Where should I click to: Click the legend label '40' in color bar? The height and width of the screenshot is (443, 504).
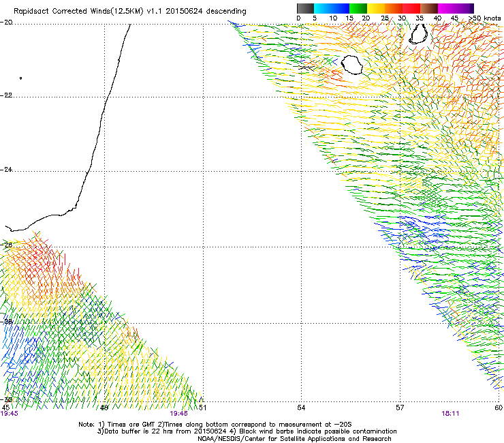point(437,18)
